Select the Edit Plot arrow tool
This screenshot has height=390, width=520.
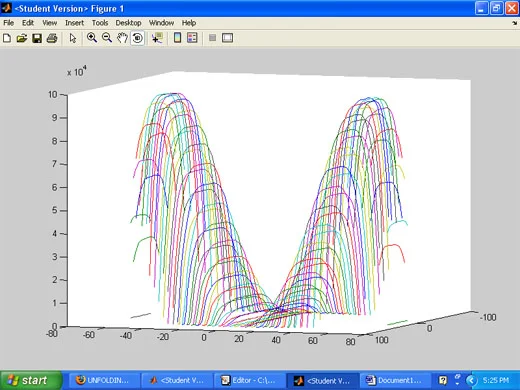[x=73, y=38]
